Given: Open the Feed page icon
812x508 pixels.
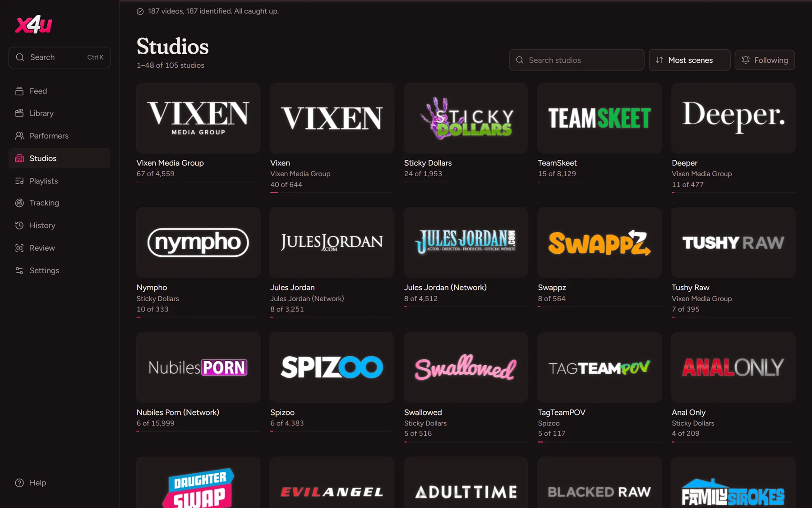Looking at the screenshot, I should [19, 91].
